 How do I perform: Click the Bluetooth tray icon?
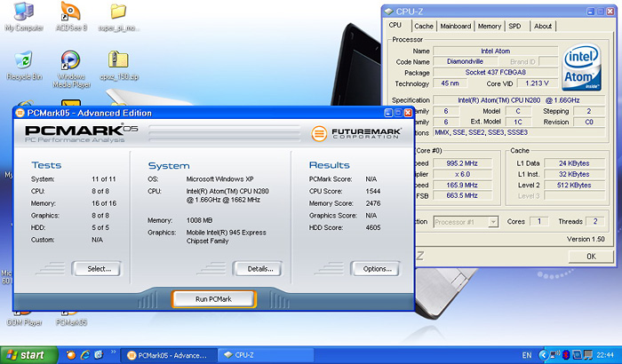566,355
